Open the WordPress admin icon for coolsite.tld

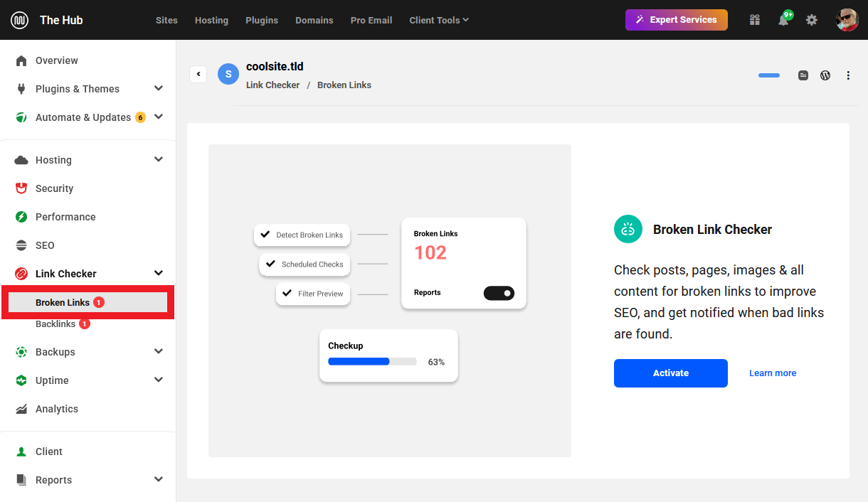coord(825,75)
